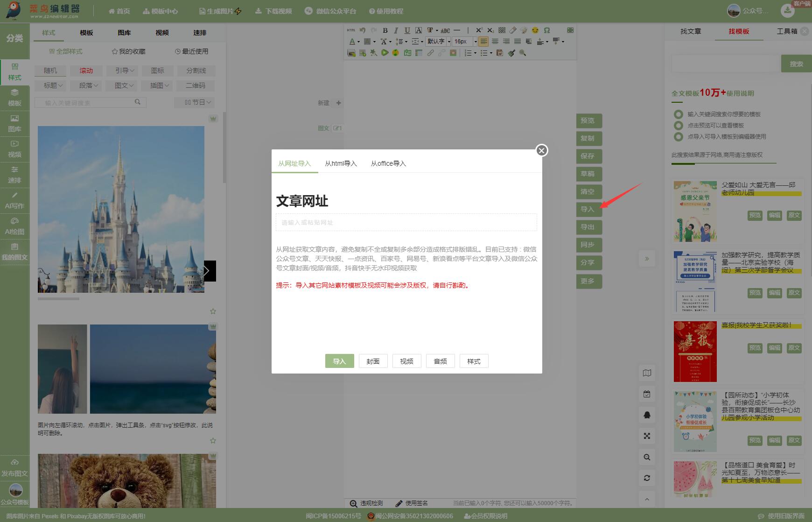Switch to 从html导入 tab
This screenshot has width=812, height=522.
341,163
